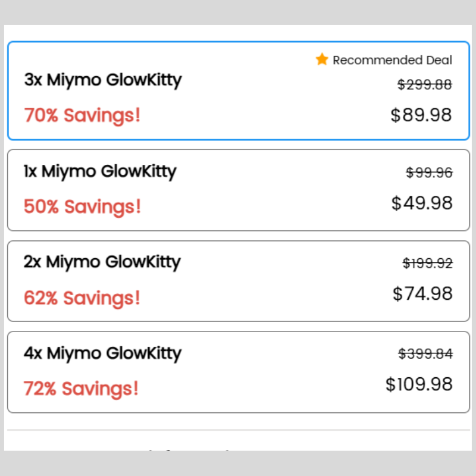Click the Recommended Deal label
This screenshot has width=476, height=476.
(392, 60)
